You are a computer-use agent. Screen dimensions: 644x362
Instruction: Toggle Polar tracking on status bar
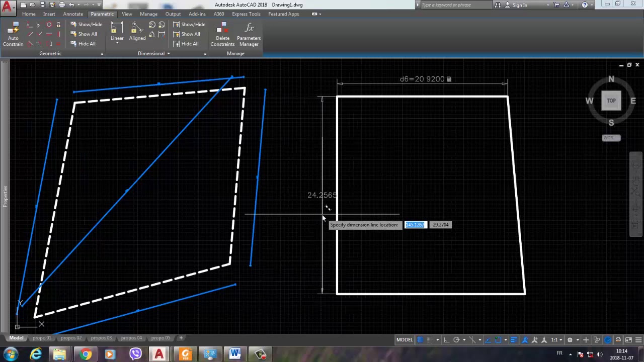pyautogui.click(x=456, y=340)
